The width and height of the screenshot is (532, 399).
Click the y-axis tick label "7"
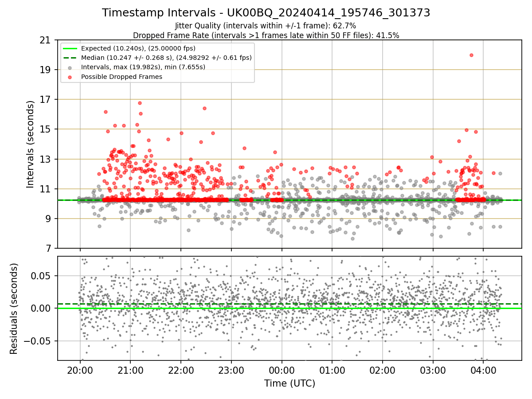coord(48,249)
